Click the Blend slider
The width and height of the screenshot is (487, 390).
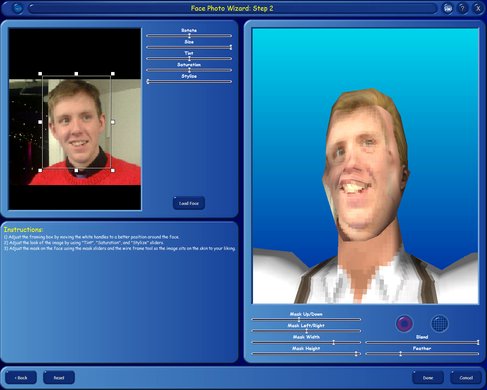(422, 342)
